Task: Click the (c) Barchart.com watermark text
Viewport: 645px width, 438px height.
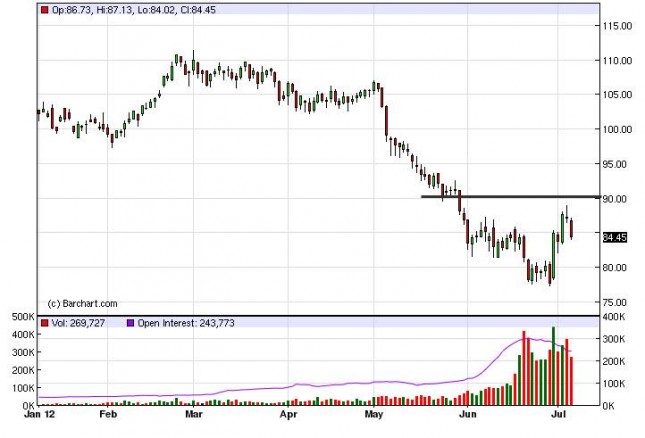Action: coord(82,304)
